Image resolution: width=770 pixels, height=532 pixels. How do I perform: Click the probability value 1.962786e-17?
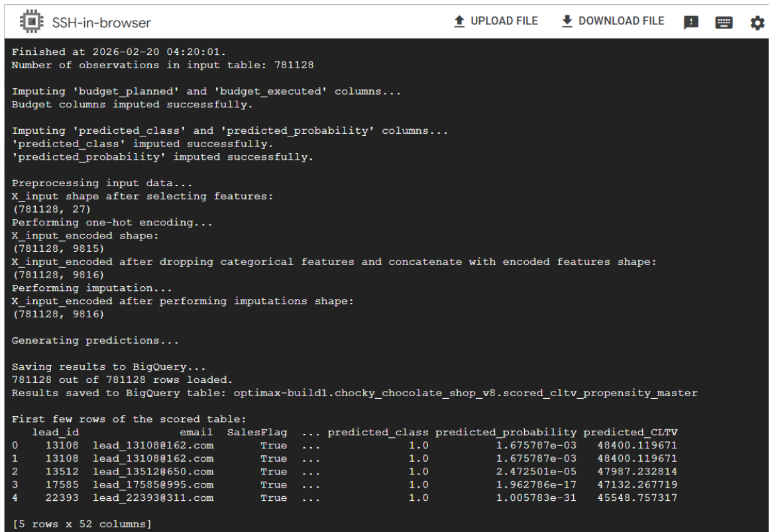(x=536, y=485)
